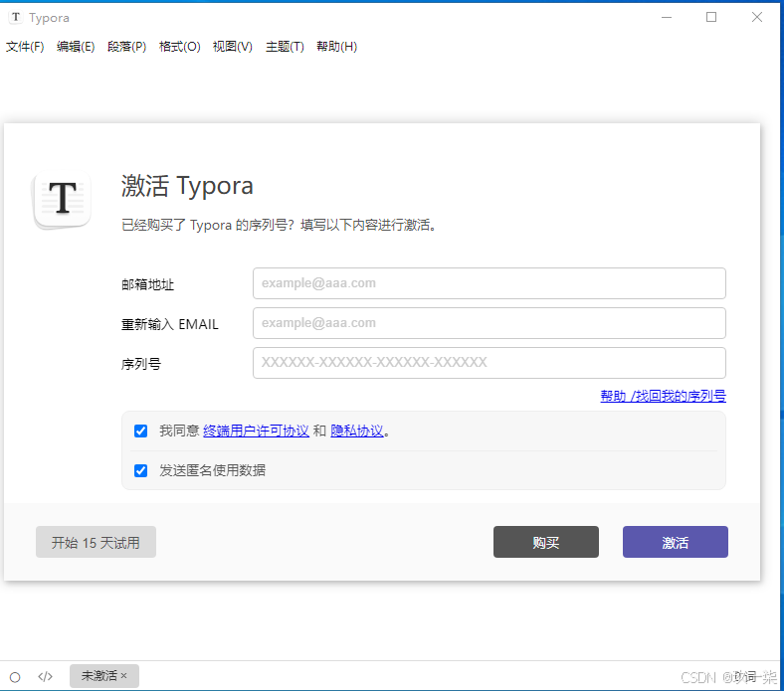Viewport: 784px width, 691px height.
Task: Dismiss the 未激活 status badge
Action: (x=124, y=675)
